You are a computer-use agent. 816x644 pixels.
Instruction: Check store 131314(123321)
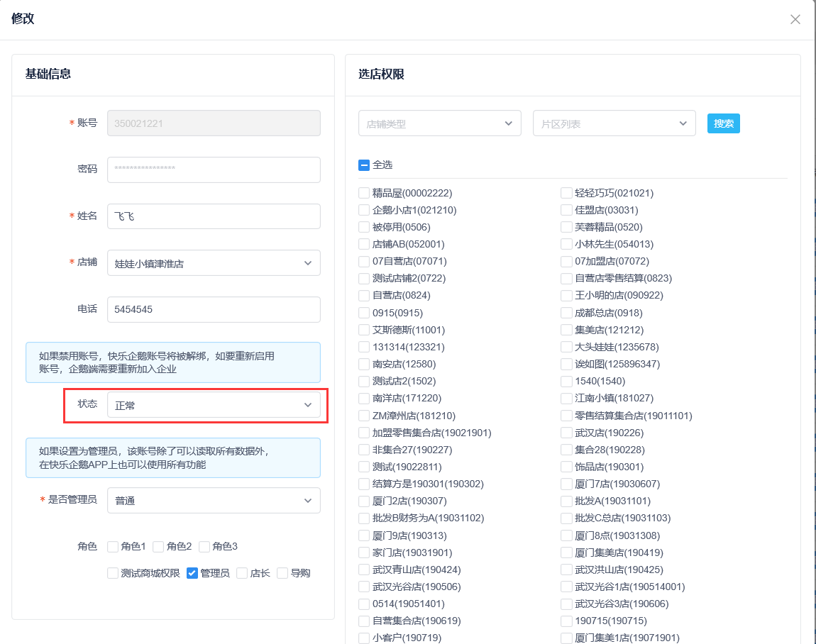364,347
